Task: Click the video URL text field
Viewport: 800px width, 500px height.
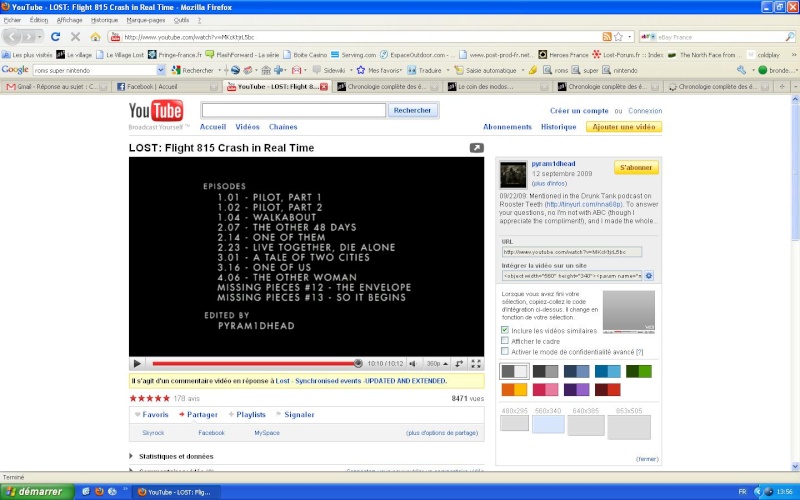Action: [x=571, y=252]
